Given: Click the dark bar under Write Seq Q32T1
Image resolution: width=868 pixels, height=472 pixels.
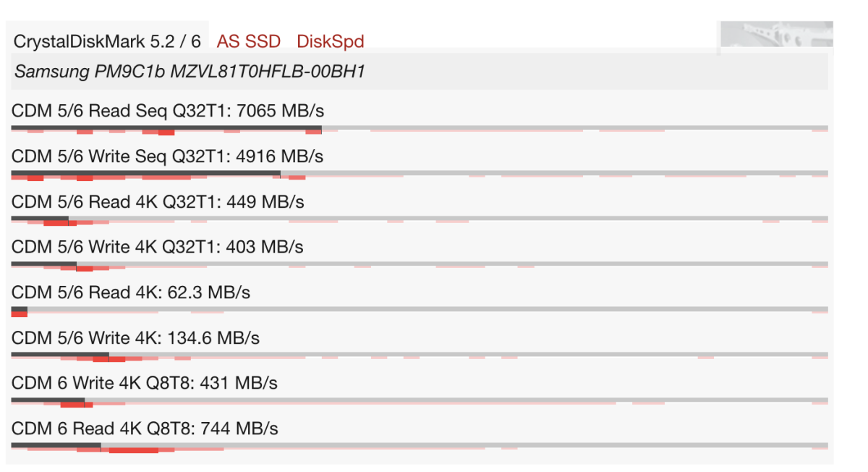Looking at the screenshot, I should (145, 174).
